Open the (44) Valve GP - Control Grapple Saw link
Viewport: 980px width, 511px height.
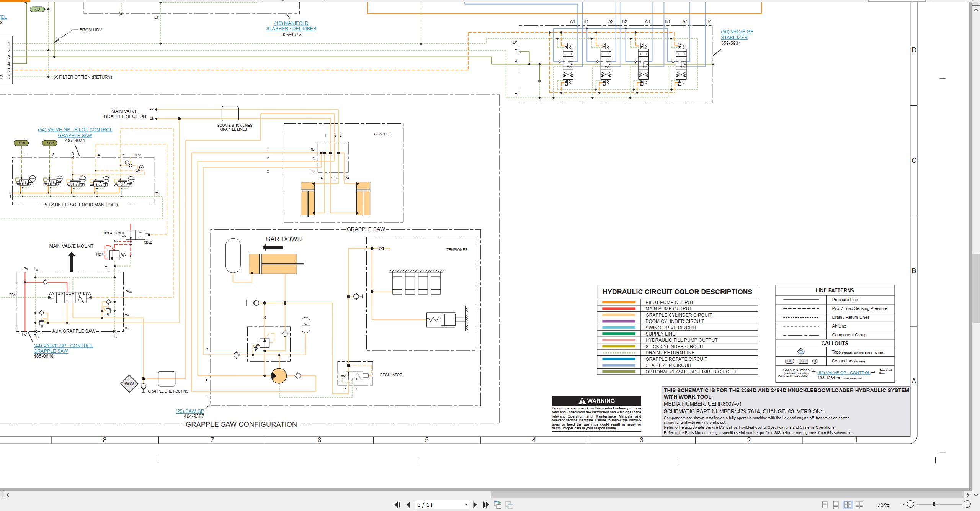pos(63,348)
